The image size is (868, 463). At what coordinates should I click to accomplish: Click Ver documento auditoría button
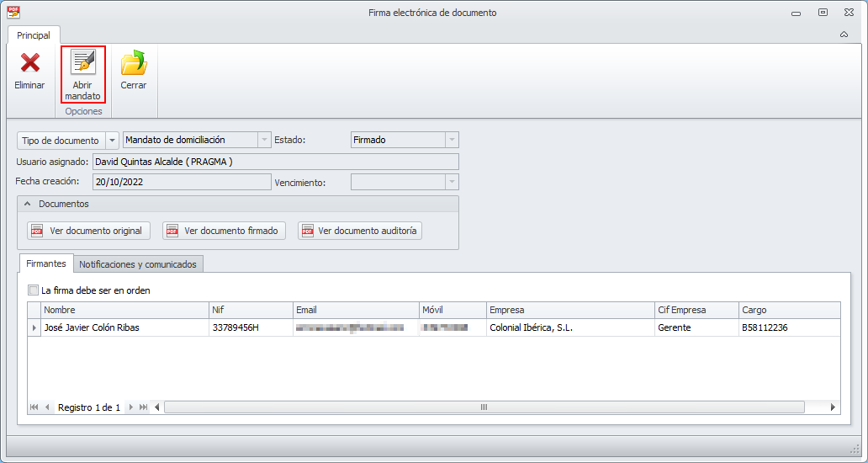[x=360, y=231]
